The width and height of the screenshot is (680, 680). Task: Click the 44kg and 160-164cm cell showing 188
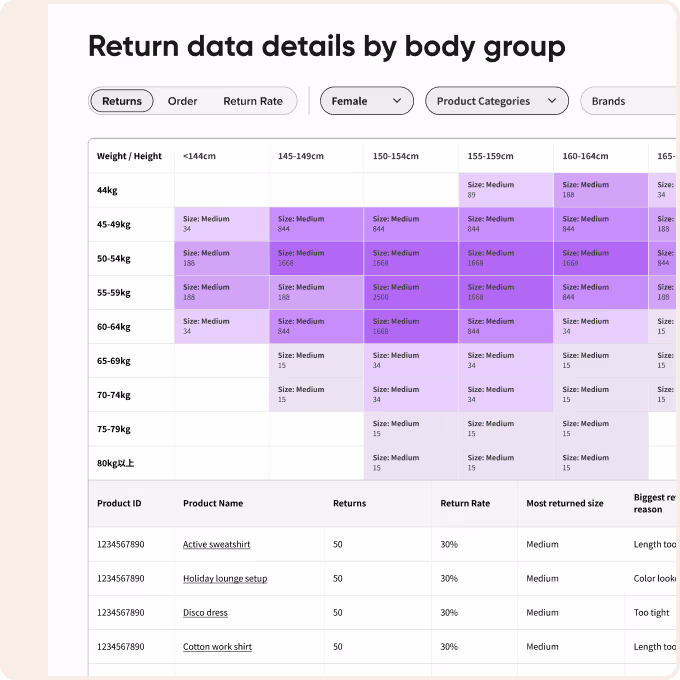click(x=601, y=190)
